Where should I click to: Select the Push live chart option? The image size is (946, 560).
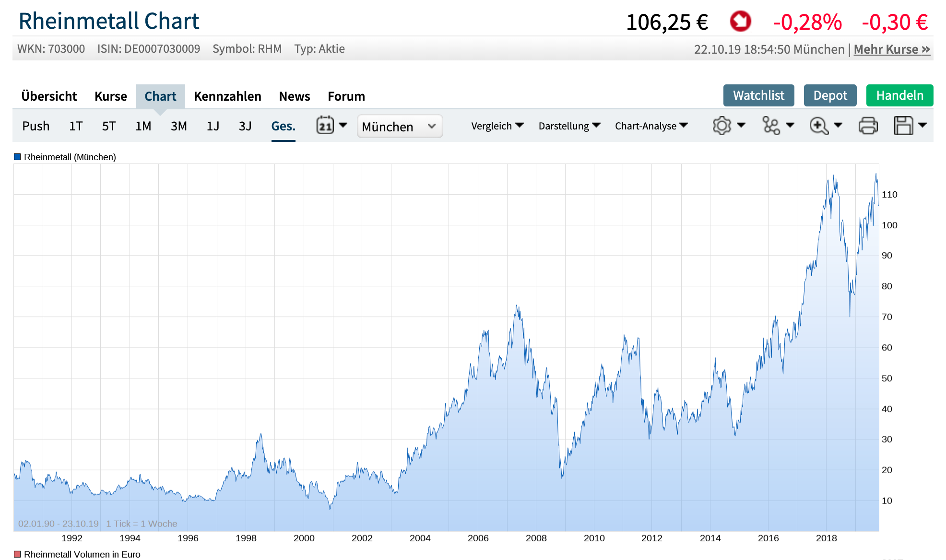tap(36, 126)
